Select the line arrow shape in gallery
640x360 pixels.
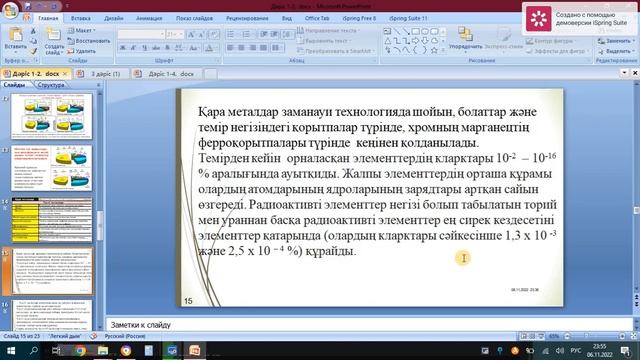[406, 31]
